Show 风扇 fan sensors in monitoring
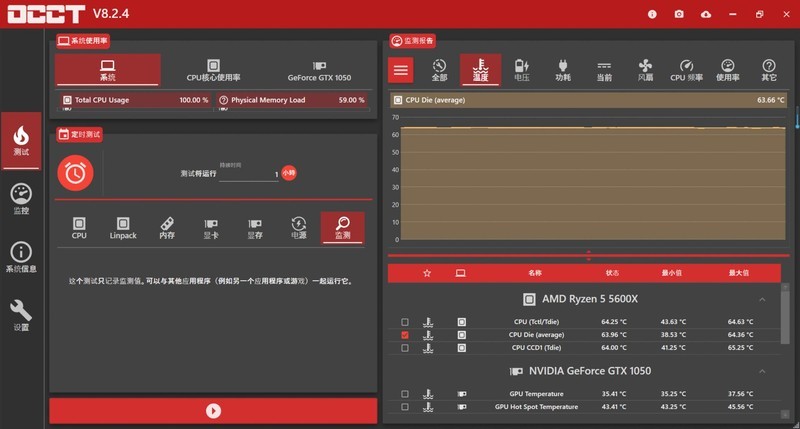800x429 pixels. (x=645, y=70)
